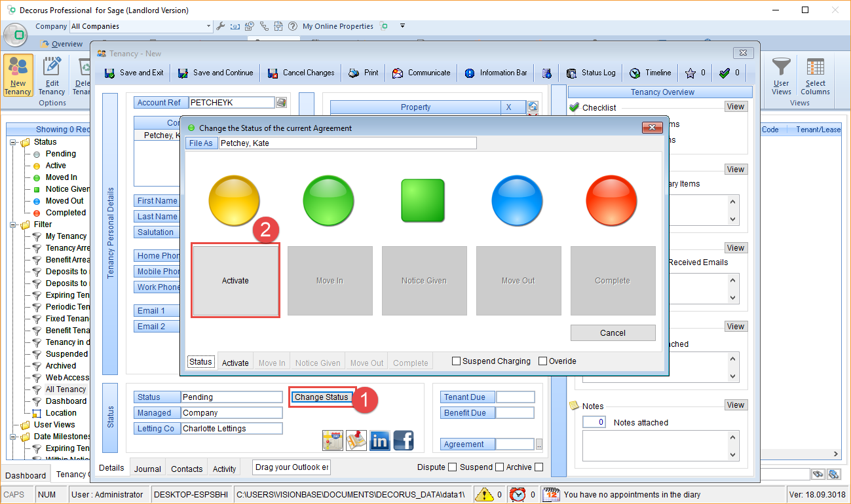Click the warning triangle in status bar
Image resolution: width=851 pixels, height=504 pixels.
click(x=484, y=494)
